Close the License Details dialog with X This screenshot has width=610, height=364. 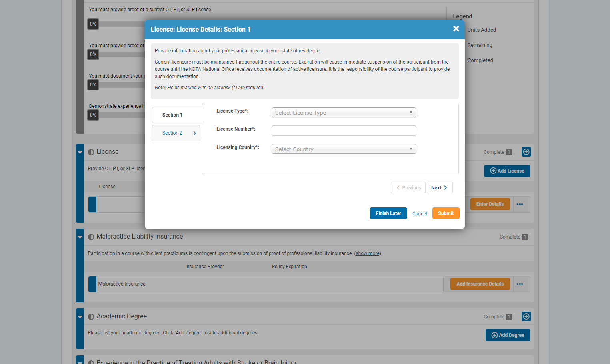(x=456, y=29)
